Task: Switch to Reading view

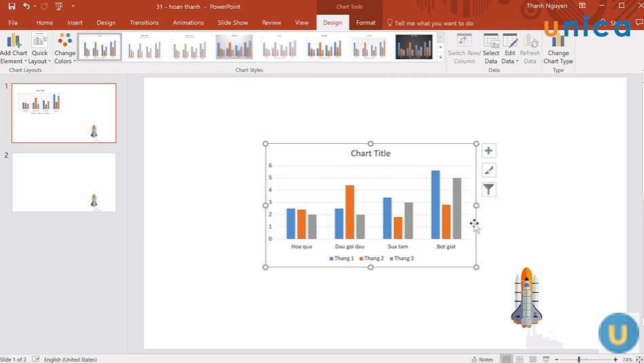Action: pos(533,360)
